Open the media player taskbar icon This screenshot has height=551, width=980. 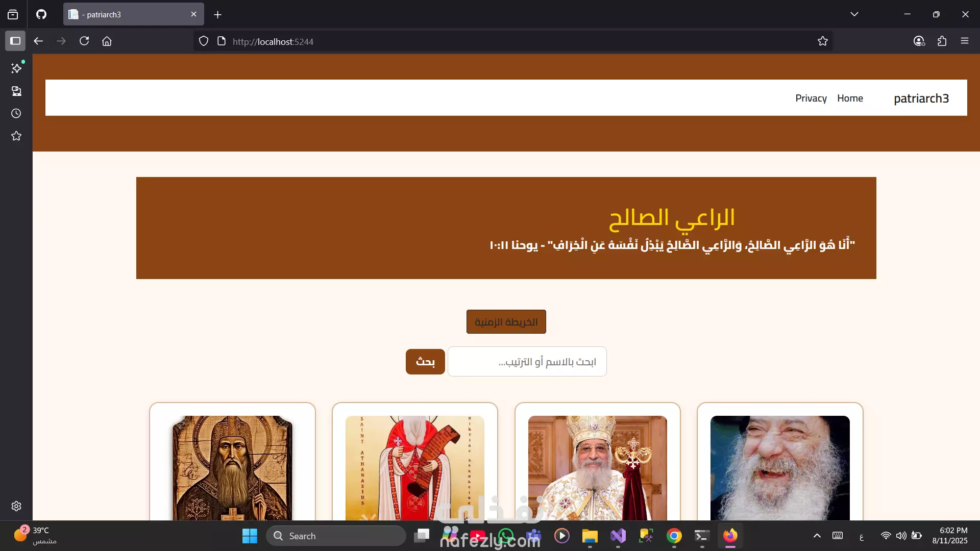pyautogui.click(x=562, y=536)
